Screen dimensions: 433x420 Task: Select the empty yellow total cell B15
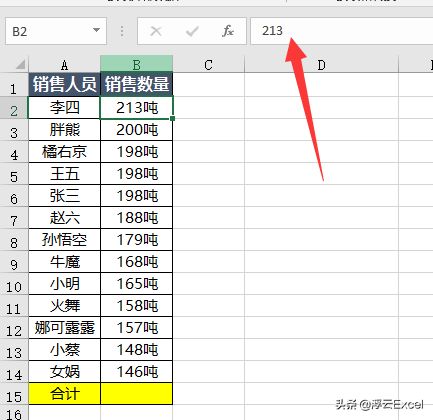click(136, 394)
